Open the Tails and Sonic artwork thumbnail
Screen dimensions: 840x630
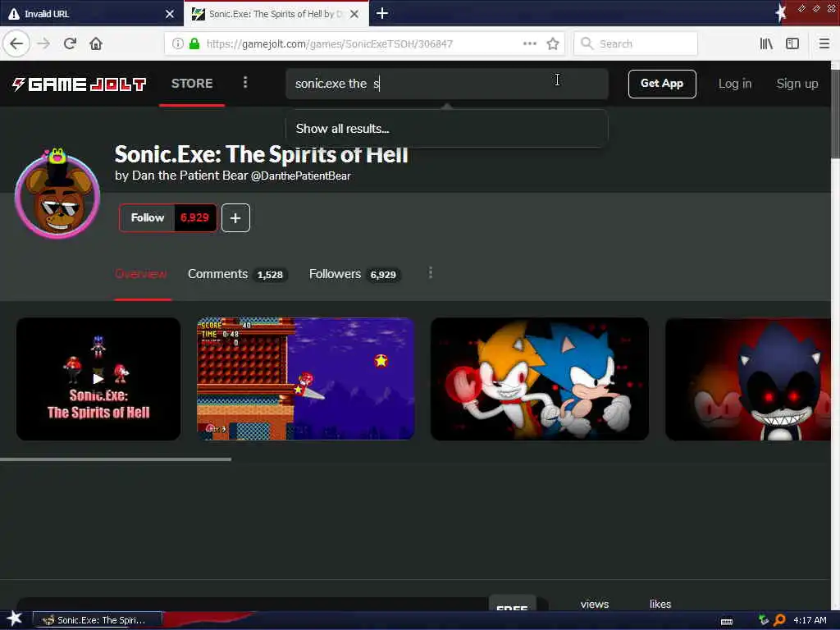(x=540, y=379)
